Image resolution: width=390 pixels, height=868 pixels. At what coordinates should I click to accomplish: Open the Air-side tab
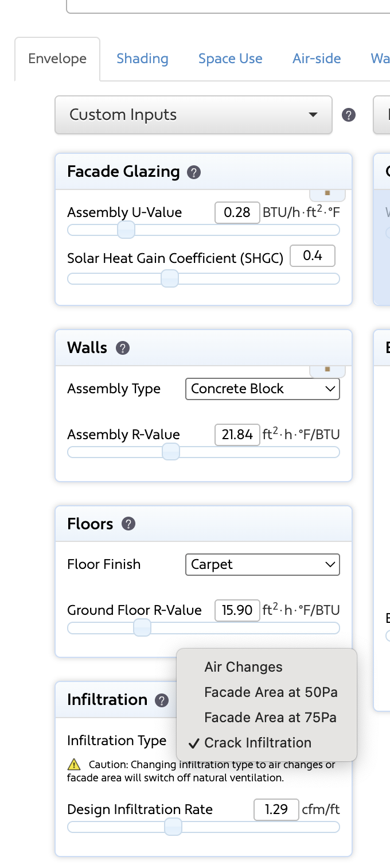click(317, 59)
